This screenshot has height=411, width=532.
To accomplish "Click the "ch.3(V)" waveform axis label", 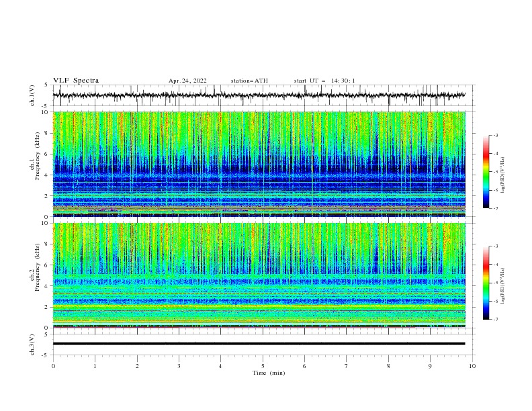I will click(x=32, y=345).
